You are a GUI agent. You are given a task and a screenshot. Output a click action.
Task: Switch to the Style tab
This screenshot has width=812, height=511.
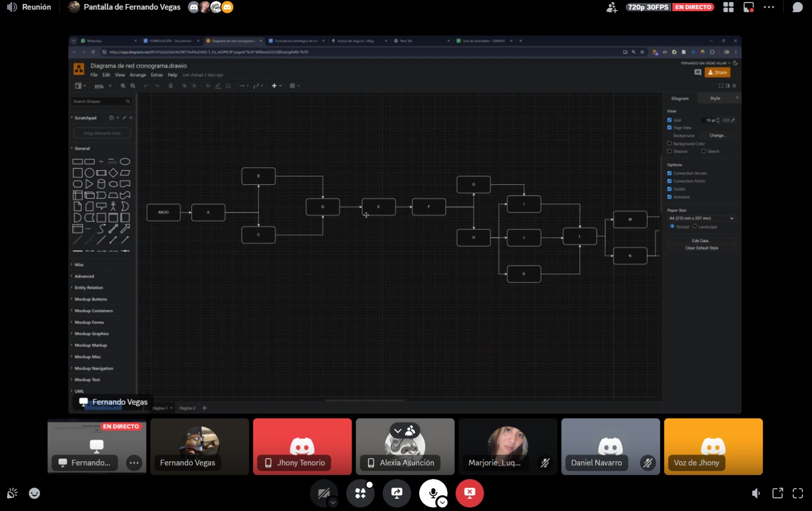tap(715, 99)
